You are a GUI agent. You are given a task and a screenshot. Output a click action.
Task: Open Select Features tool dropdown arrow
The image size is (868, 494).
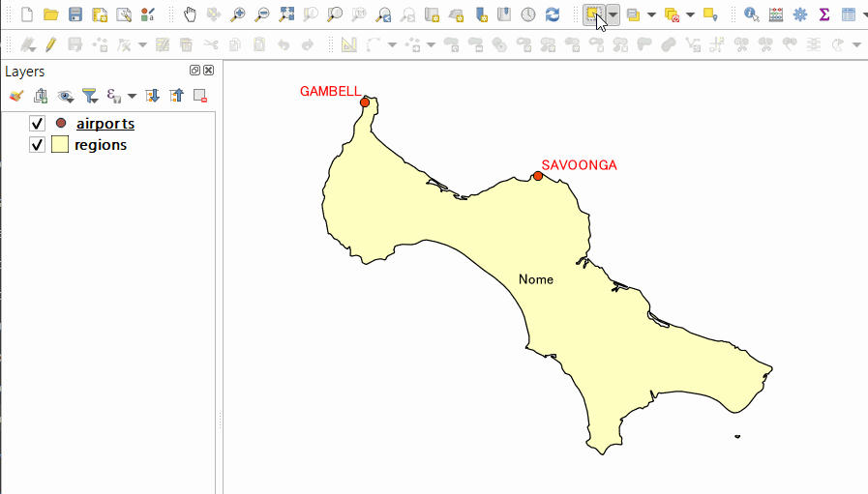tap(613, 15)
